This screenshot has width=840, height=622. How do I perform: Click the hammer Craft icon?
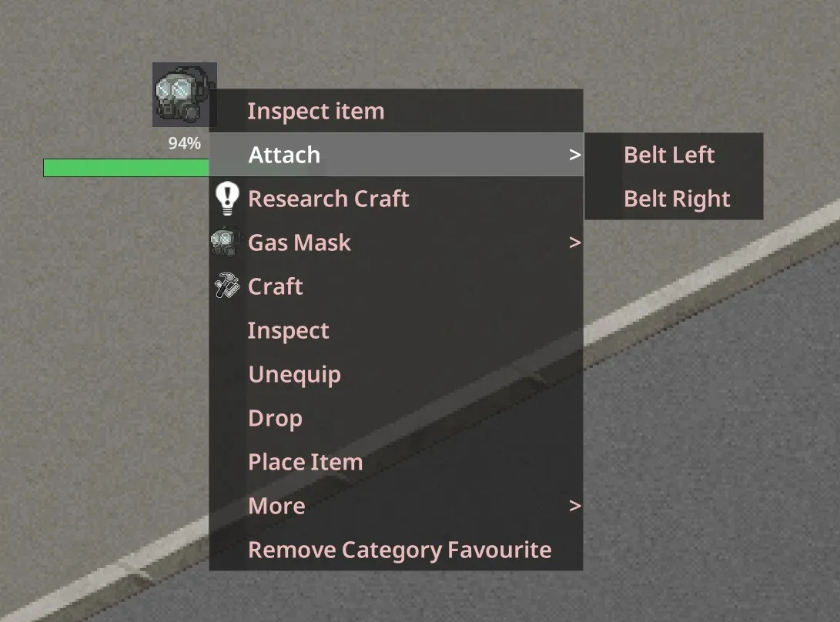pos(227,286)
